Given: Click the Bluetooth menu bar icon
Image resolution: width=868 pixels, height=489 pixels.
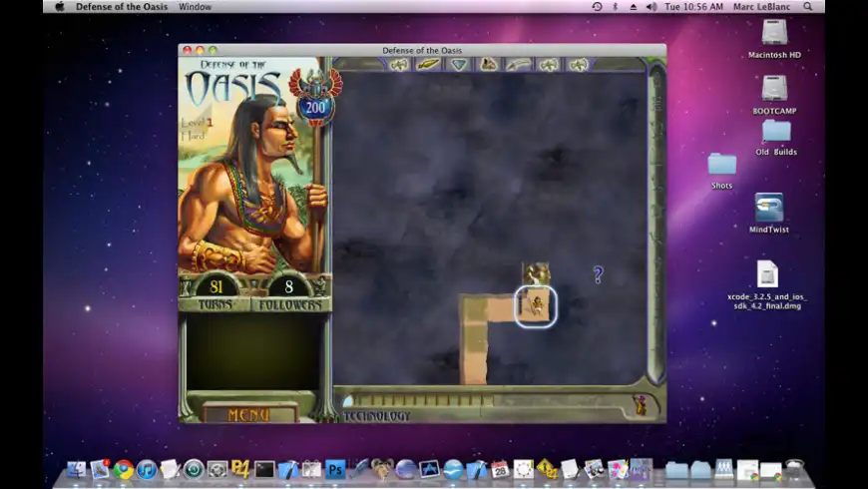Looking at the screenshot, I should [615, 7].
